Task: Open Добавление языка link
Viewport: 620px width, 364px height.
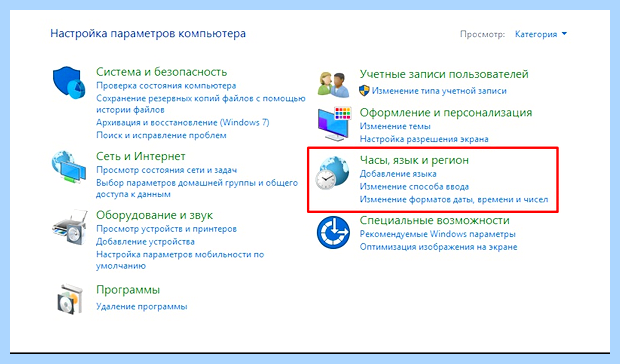Action: click(398, 174)
